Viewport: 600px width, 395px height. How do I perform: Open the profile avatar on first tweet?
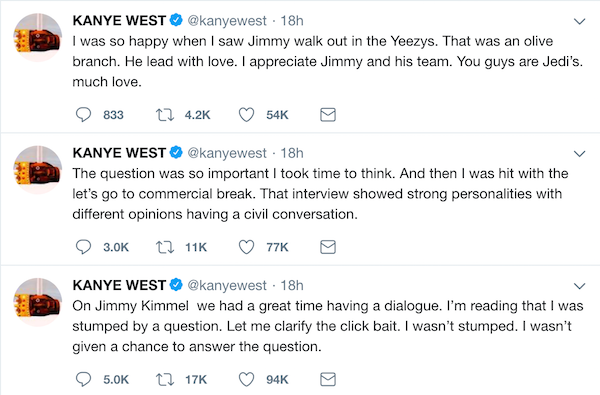pos(38,38)
